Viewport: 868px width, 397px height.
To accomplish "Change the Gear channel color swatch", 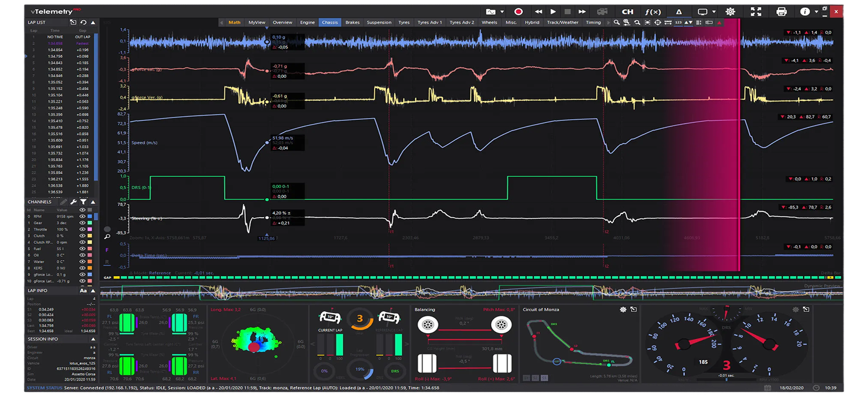I will 89,223.
